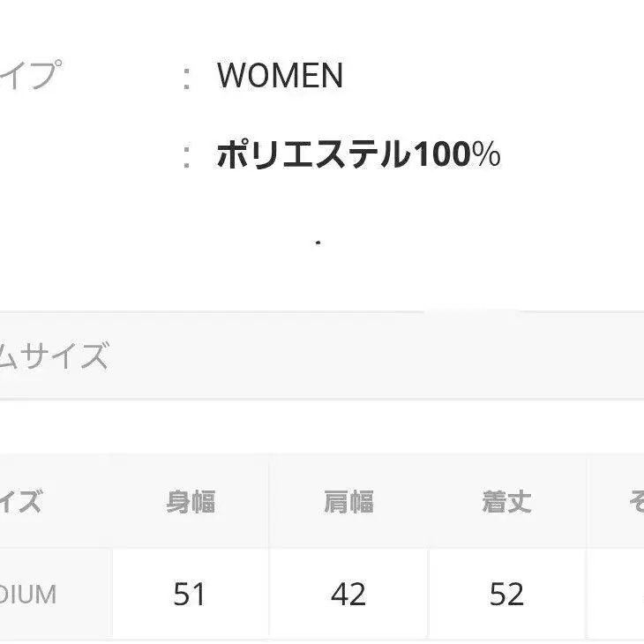Click the colon before WOMEN
644x644 pixels.
click(186, 79)
